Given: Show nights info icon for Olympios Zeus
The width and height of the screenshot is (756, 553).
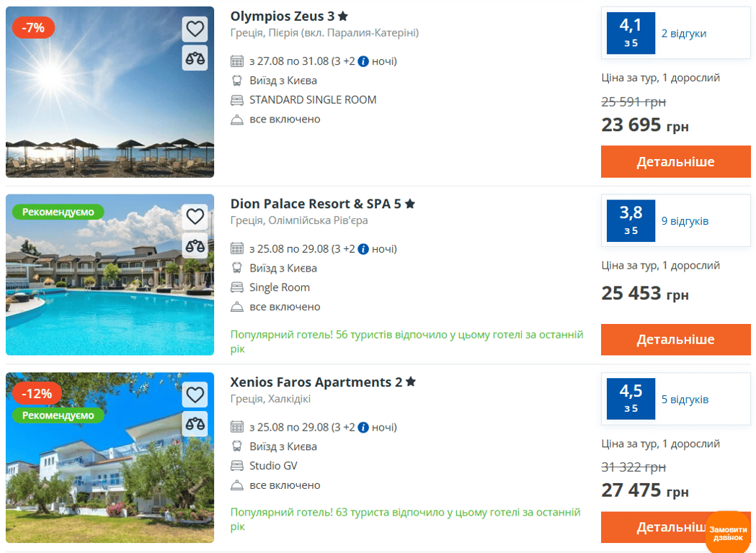Looking at the screenshot, I should coord(363,62).
